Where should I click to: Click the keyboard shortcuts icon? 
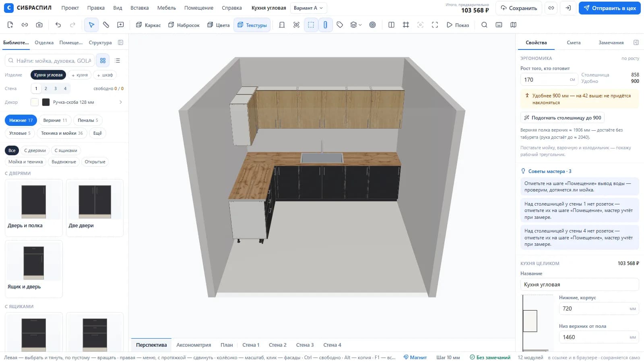[x=499, y=25]
